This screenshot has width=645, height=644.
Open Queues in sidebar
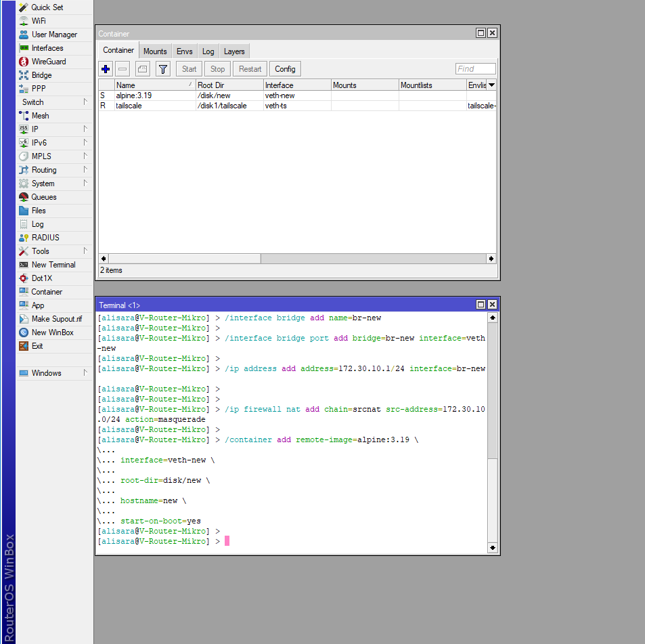coord(54,197)
